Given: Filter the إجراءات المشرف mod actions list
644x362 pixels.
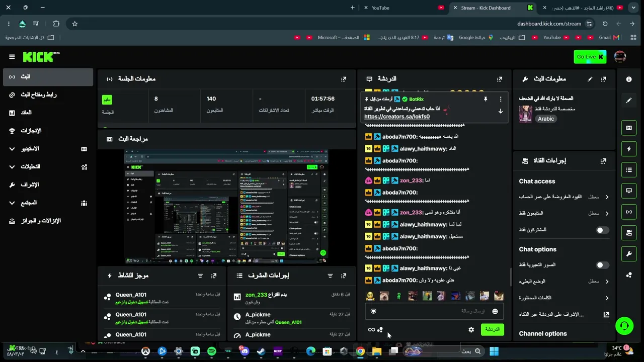Looking at the screenshot, I should click(330, 276).
